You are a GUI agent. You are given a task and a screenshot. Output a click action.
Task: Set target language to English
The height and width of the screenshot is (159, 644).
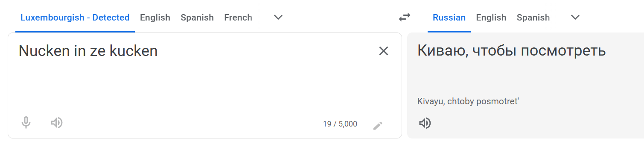[x=491, y=18]
